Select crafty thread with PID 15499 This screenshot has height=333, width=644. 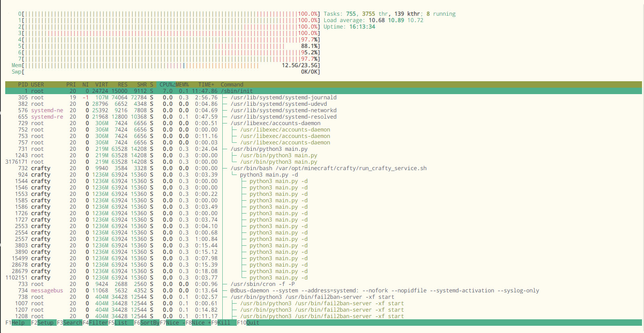[323, 258]
